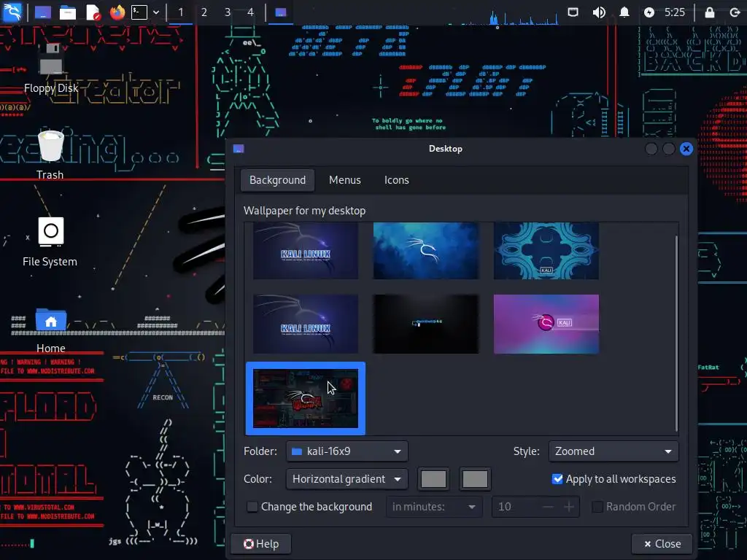Click the log out icon in panel
Image resolution: width=747 pixels, height=560 pixels.
pyautogui.click(x=735, y=12)
